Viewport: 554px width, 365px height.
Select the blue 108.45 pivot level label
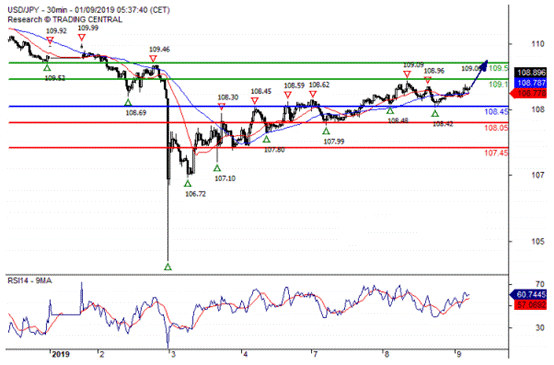pyautogui.click(x=496, y=112)
